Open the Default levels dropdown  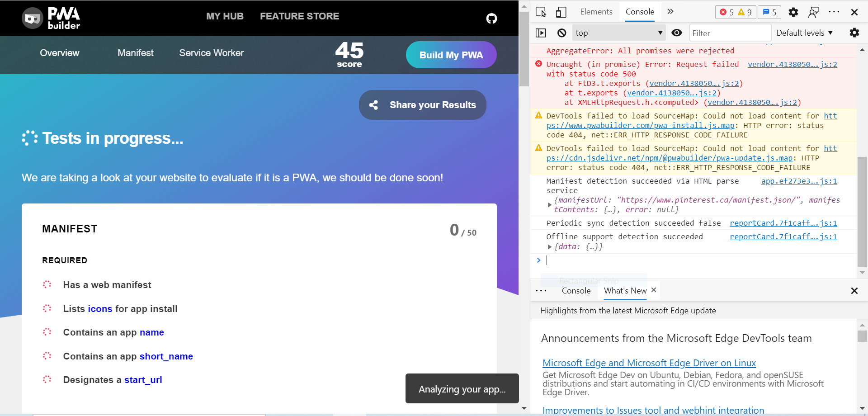804,33
